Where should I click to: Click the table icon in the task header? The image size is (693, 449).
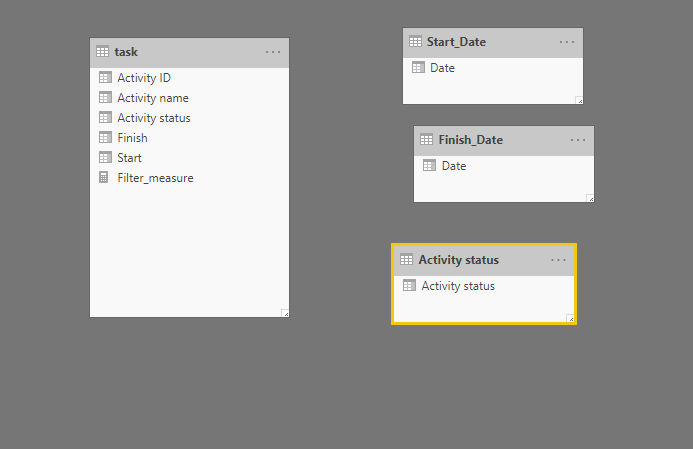(102, 52)
